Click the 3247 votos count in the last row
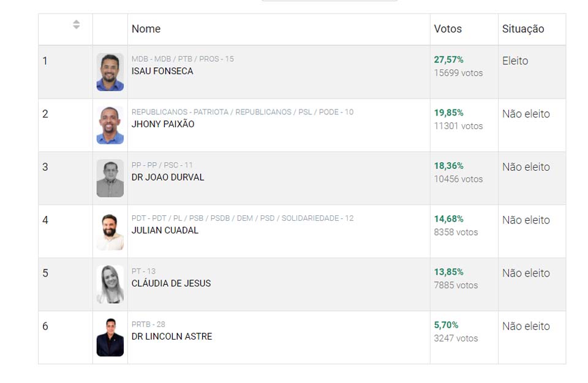This screenshot has height=383, width=588. coord(456,338)
